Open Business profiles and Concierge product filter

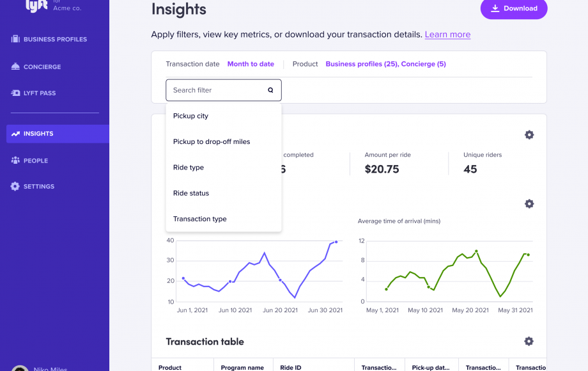385,64
